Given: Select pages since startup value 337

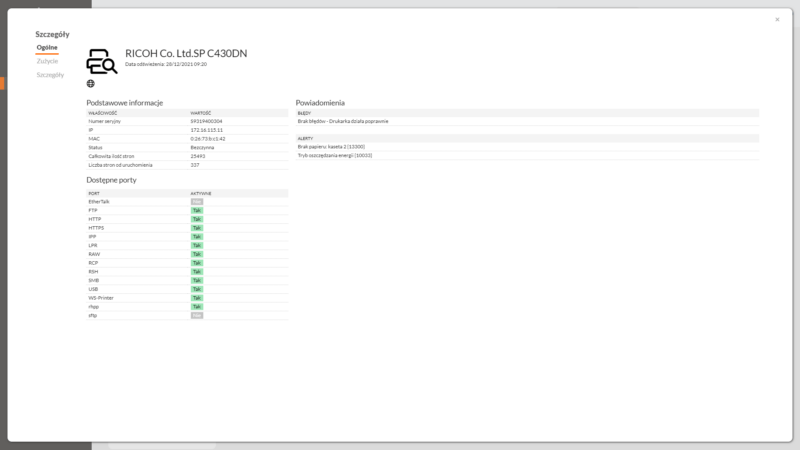Looking at the screenshot, I should [x=195, y=165].
